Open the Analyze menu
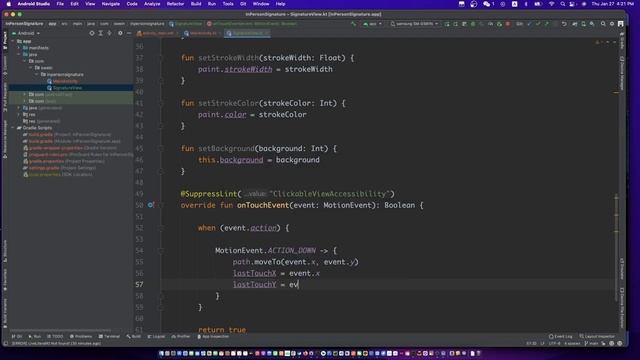 [x=152, y=4]
